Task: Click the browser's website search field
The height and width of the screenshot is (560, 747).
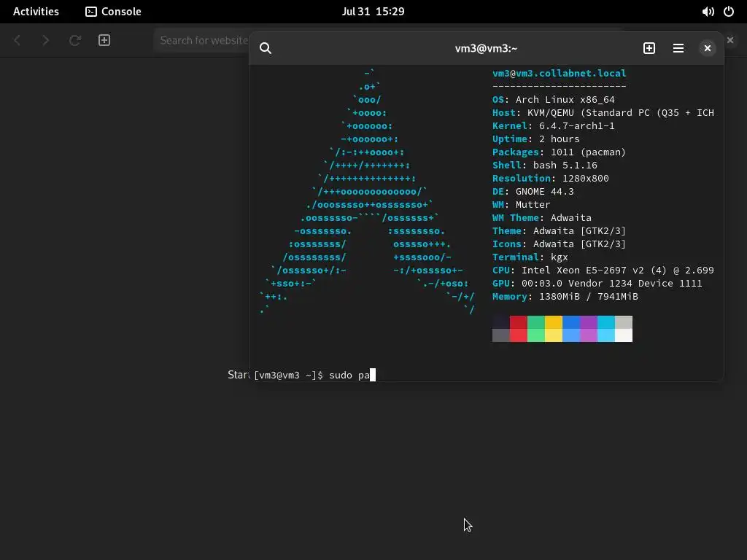Action: 201,41
